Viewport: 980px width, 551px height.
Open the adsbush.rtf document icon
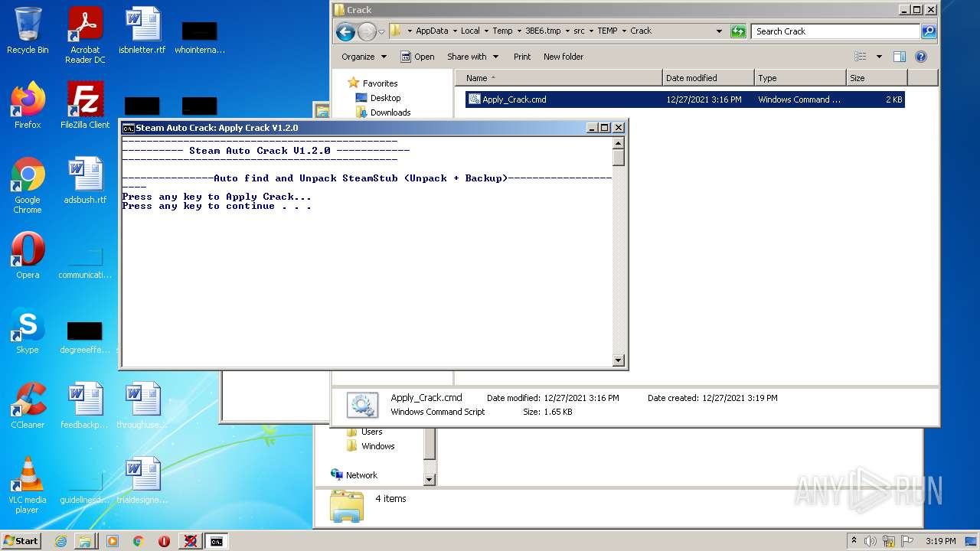pyautogui.click(x=85, y=181)
